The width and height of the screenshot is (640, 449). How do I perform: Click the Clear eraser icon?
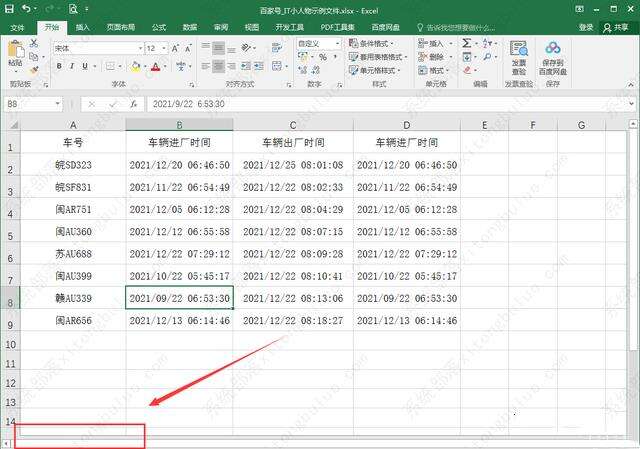click(467, 70)
